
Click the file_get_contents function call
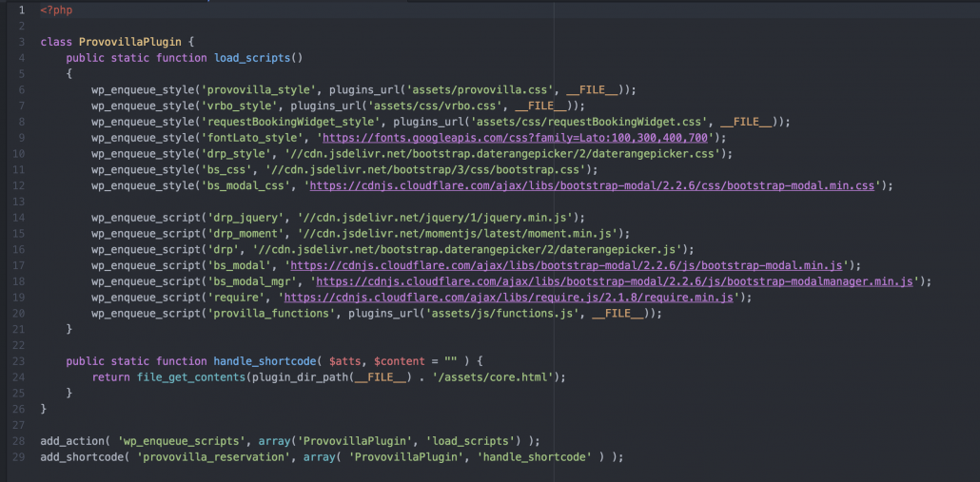click(x=190, y=377)
